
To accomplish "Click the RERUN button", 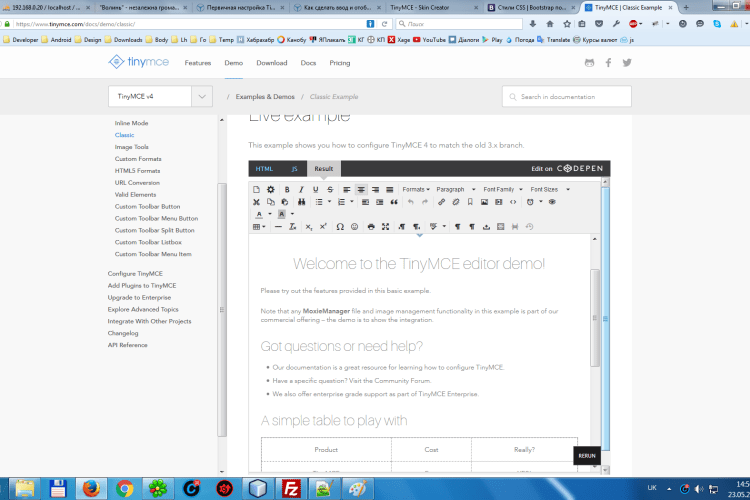I will tap(587, 456).
